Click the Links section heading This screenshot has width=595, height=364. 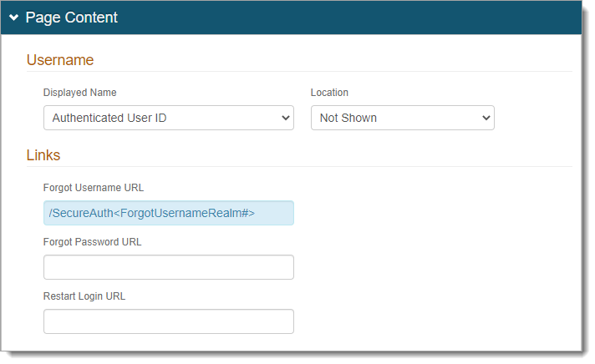43,155
